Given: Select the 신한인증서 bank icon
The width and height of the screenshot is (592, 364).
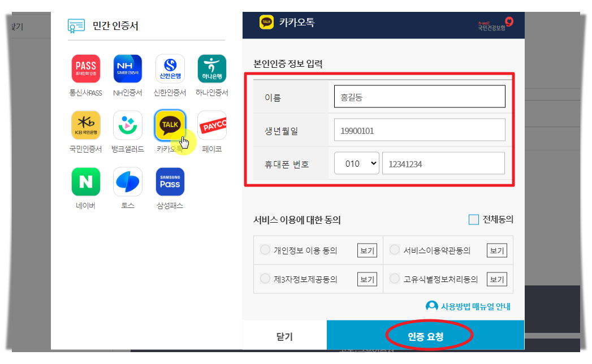Looking at the screenshot, I should click(x=170, y=68).
